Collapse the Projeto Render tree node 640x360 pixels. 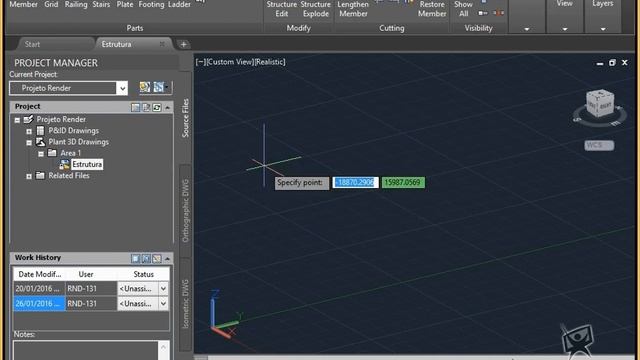click(x=17, y=120)
